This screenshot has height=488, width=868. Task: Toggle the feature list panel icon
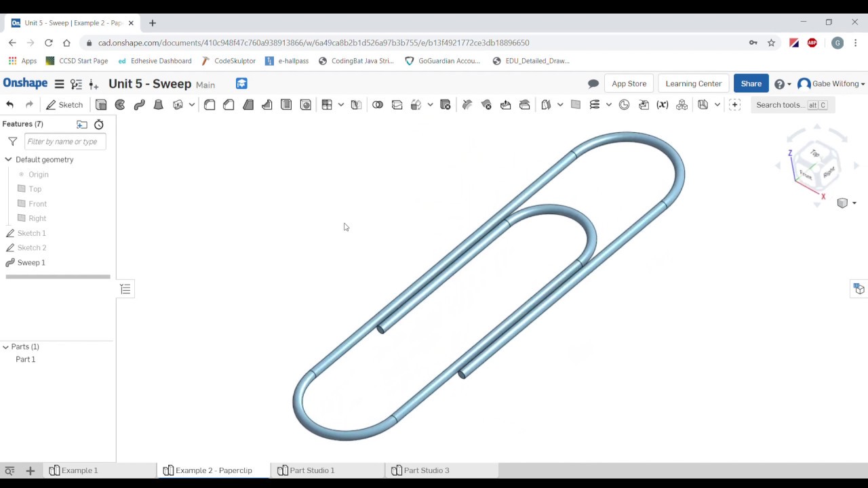tap(125, 289)
